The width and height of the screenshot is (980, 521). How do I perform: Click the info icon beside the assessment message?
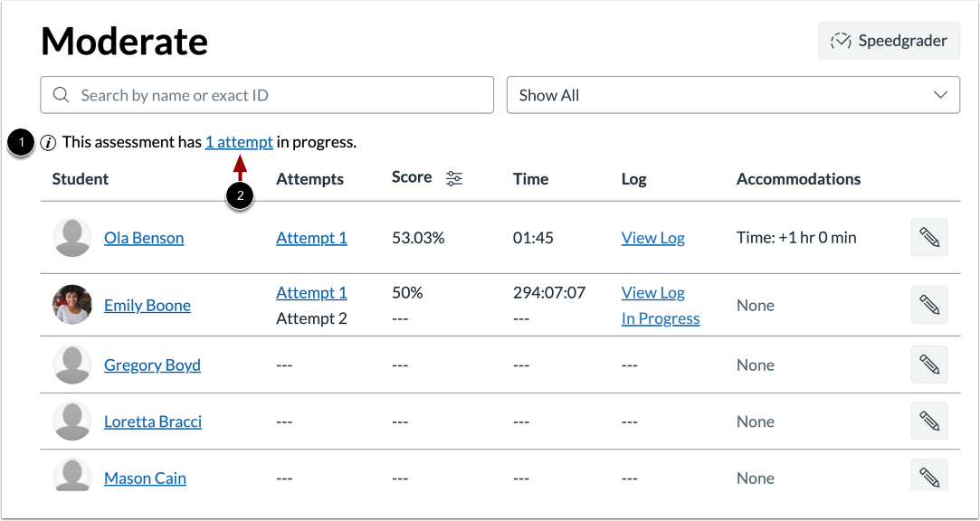[x=47, y=142]
